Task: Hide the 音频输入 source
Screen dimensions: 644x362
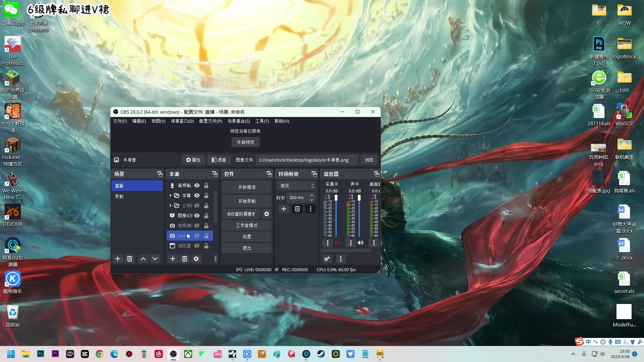Action: 197,185
